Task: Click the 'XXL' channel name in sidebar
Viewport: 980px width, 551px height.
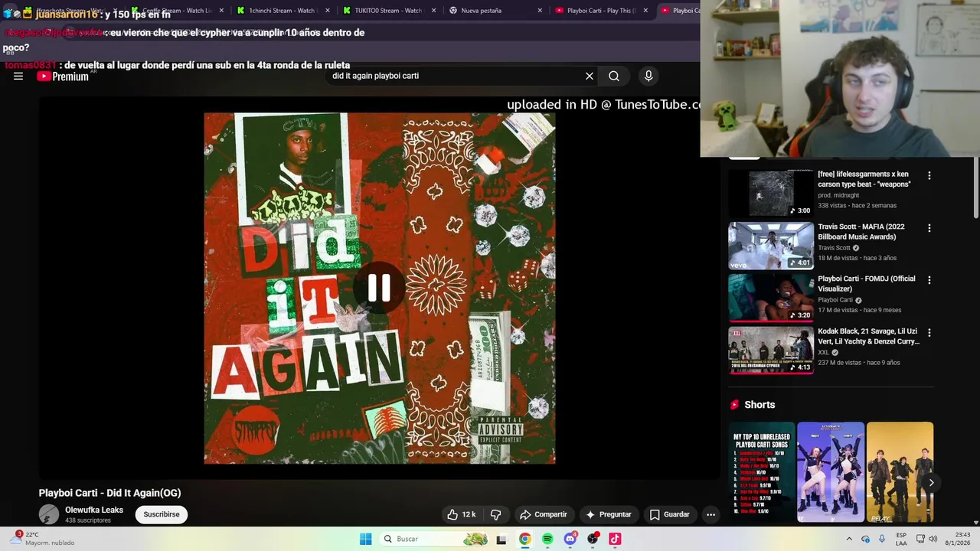Action: pyautogui.click(x=823, y=353)
